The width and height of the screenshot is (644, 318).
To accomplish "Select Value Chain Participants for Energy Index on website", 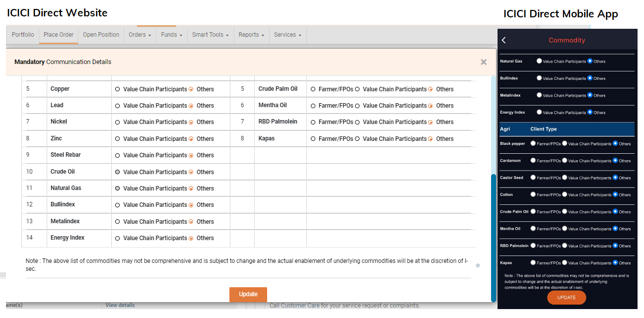I will click(x=118, y=238).
